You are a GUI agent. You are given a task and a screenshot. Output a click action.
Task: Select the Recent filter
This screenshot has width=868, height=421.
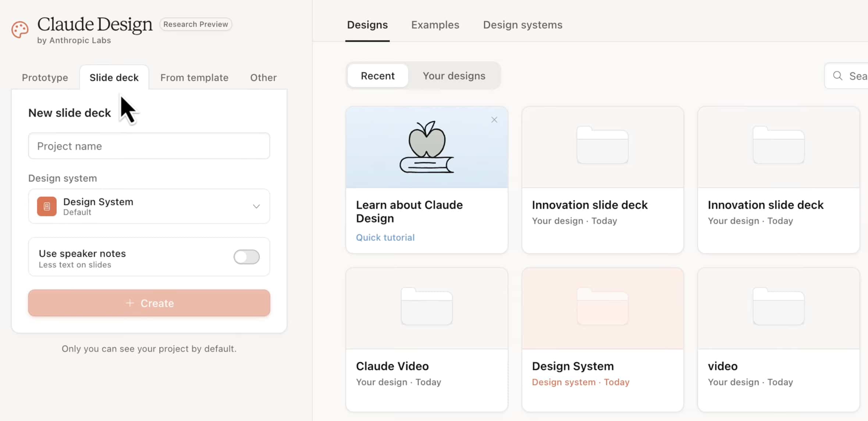click(x=378, y=76)
